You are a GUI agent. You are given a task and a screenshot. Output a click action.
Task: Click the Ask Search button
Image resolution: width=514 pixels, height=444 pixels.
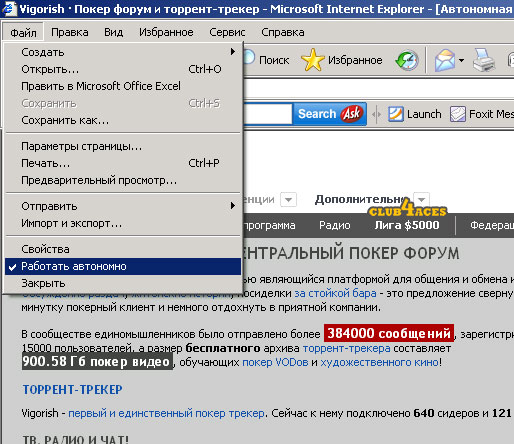(x=329, y=114)
